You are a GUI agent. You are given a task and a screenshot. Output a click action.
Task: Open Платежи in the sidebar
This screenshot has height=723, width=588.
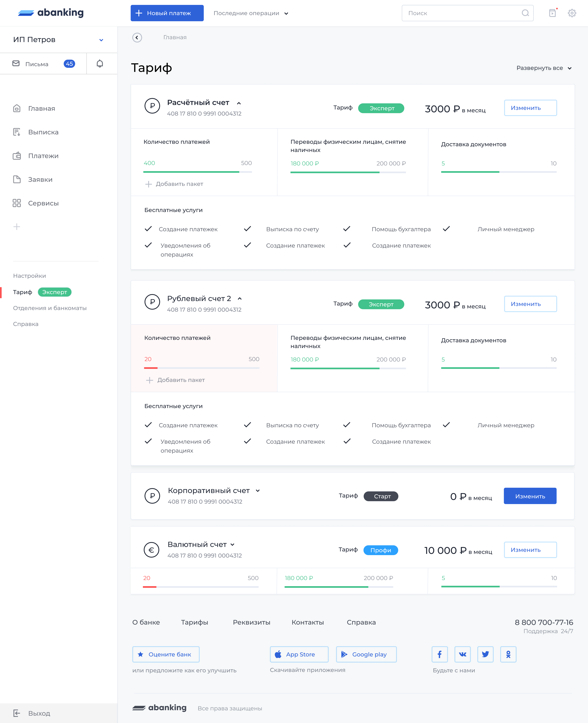pos(43,156)
